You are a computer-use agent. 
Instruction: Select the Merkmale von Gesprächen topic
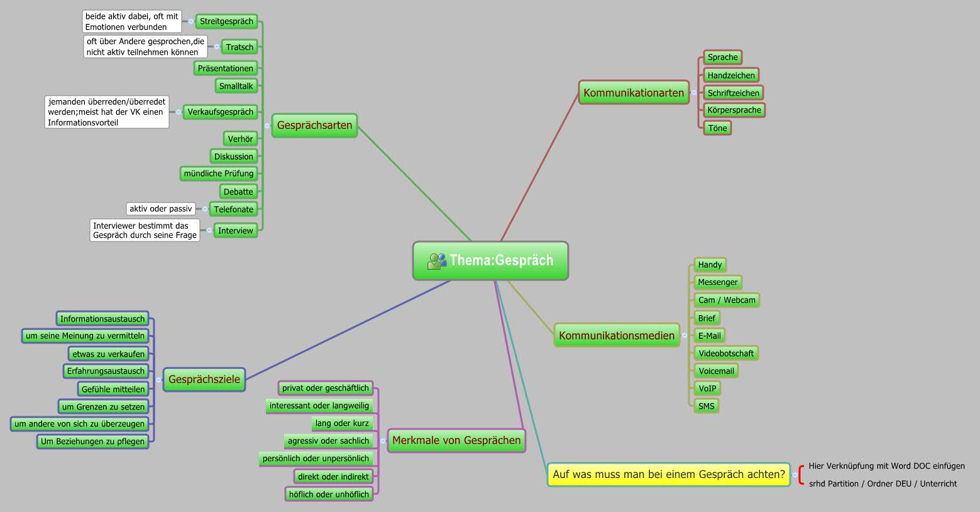pyautogui.click(x=456, y=441)
